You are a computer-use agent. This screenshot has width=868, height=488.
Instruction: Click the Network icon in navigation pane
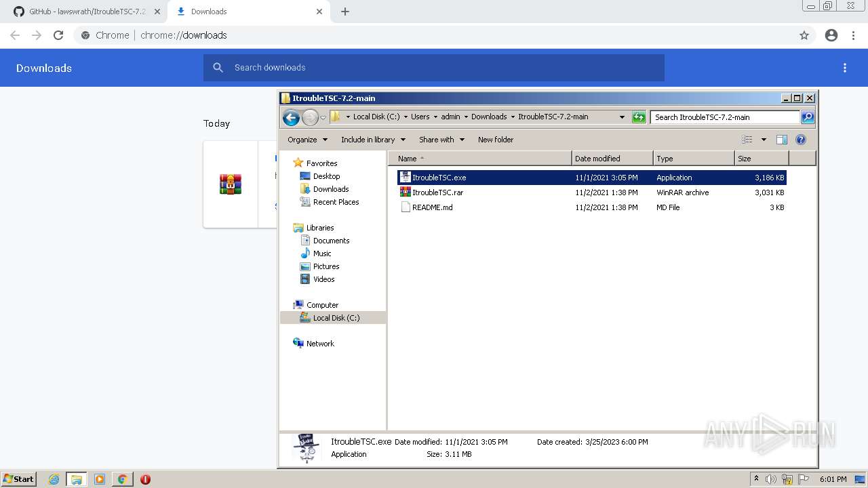pos(298,344)
